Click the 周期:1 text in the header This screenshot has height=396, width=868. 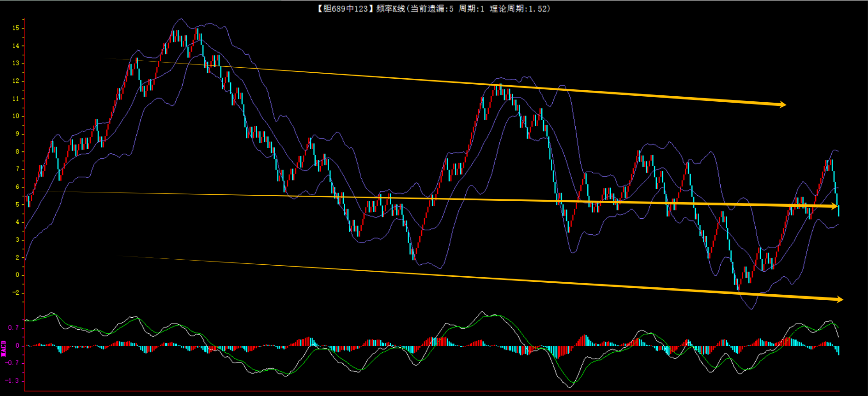(x=471, y=9)
